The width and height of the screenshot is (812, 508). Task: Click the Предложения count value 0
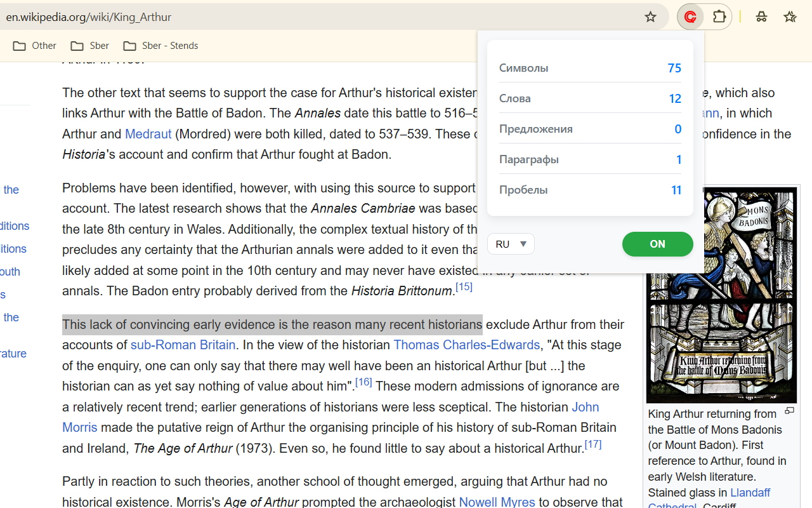[x=678, y=129]
